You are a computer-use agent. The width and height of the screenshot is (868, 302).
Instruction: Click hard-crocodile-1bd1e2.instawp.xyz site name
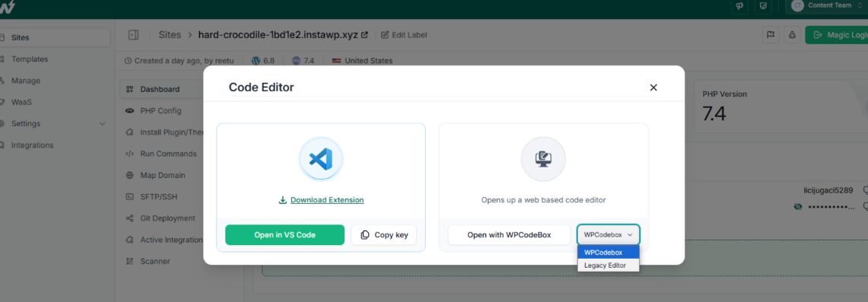[278, 35]
